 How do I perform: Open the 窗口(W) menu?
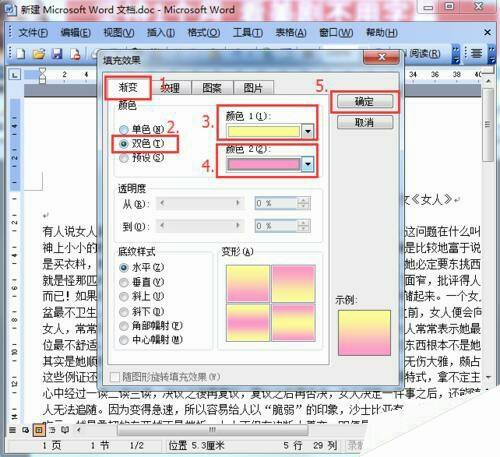[336, 33]
